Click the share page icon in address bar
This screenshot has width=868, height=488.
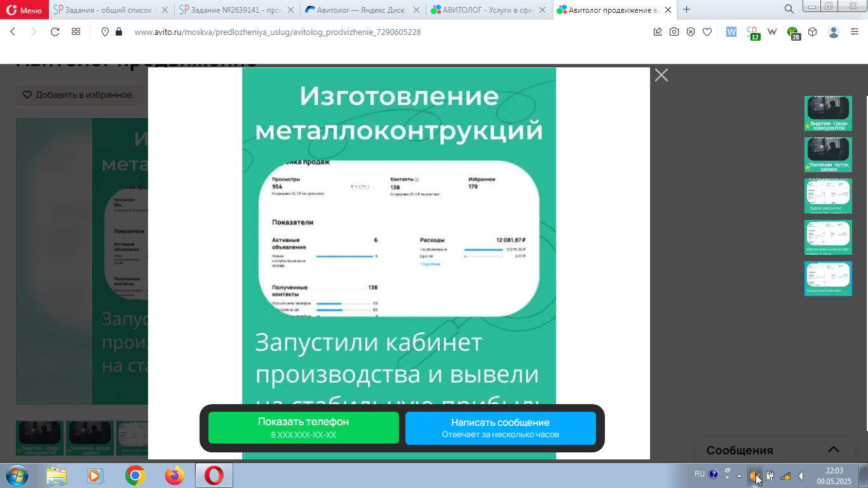point(658,32)
